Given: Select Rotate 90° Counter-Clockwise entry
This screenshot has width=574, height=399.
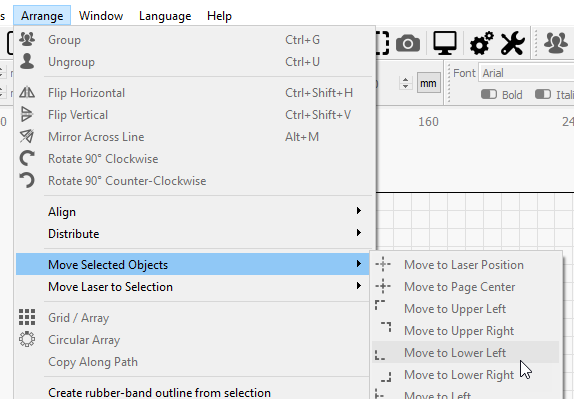Looking at the screenshot, I should point(195,180).
